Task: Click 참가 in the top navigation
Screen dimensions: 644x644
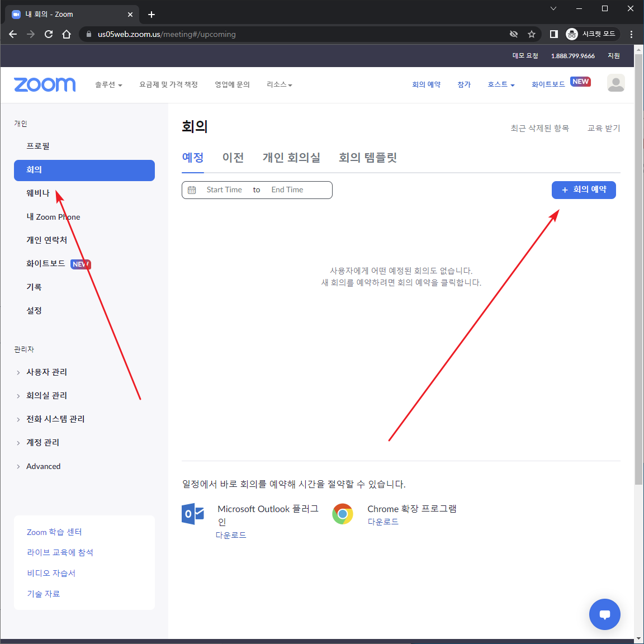Action: (x=463, y=84)
